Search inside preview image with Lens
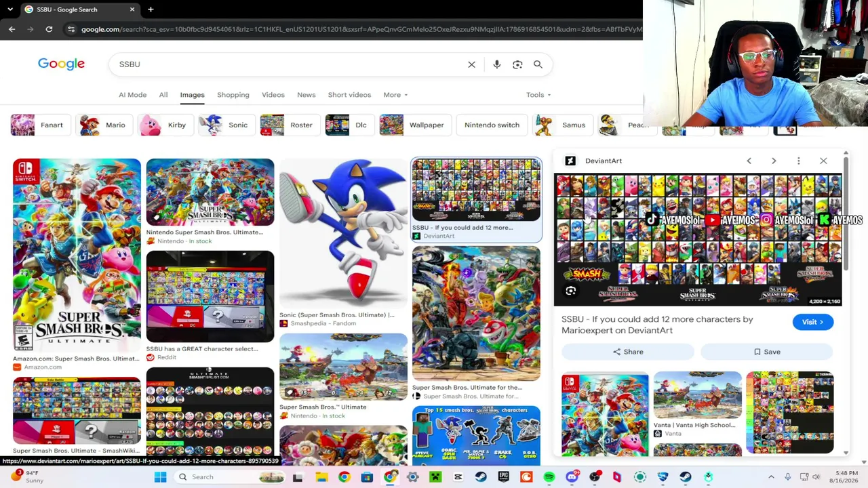Screen dimensions: 868x488 (x=571, y=291)
